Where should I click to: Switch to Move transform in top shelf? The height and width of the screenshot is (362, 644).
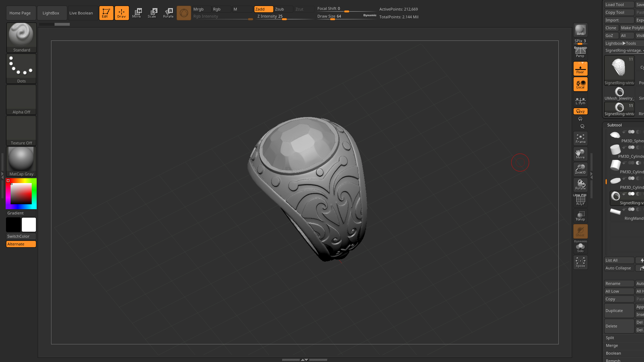(137, 13)
